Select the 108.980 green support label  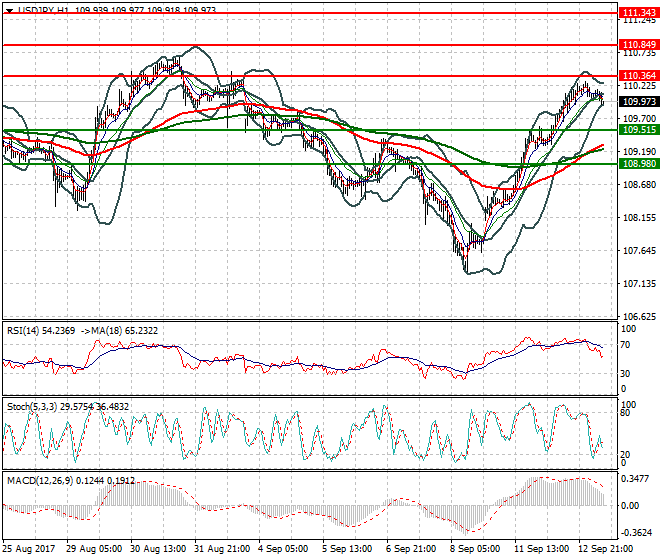[x=639, y=164]
